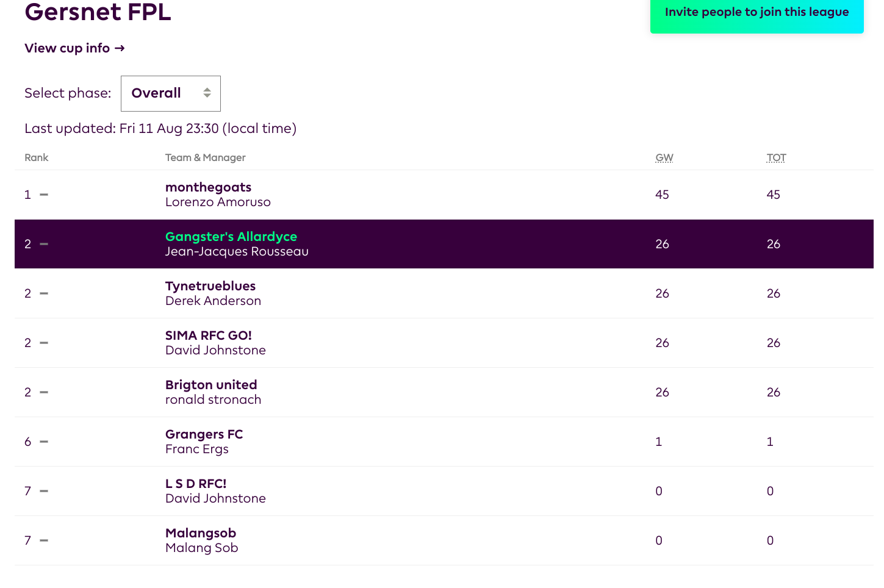
Task: Open team Gangster's Allardyce
Action: 231,237
